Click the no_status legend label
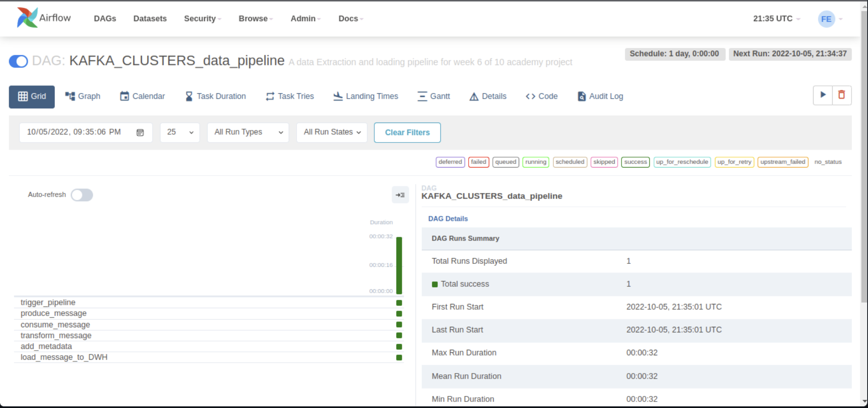Screen dimensions: 868x408 pyautogui.click(x=828, y=162)
